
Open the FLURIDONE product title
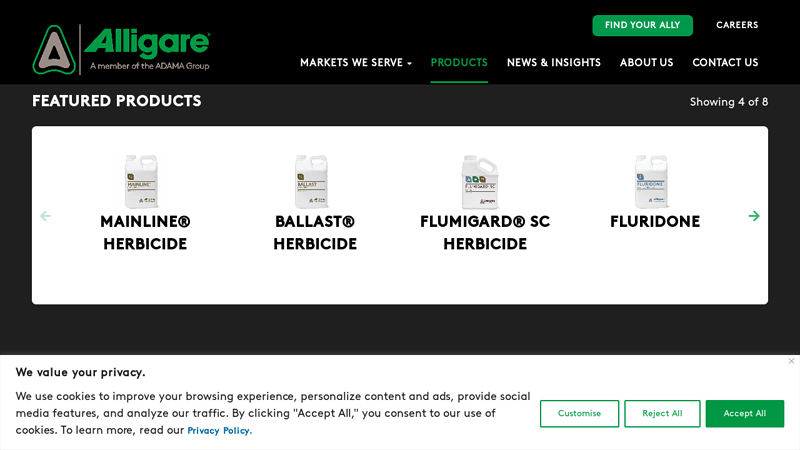pyautogui.click(x=655, y=221)
